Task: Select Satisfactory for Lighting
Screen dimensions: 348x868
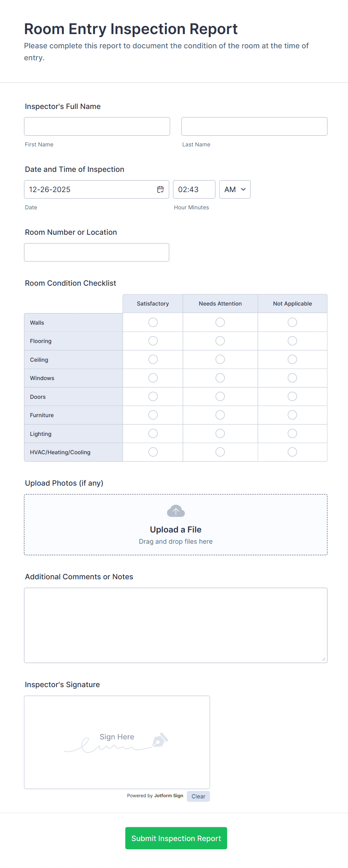Action: tap(153, 433)
